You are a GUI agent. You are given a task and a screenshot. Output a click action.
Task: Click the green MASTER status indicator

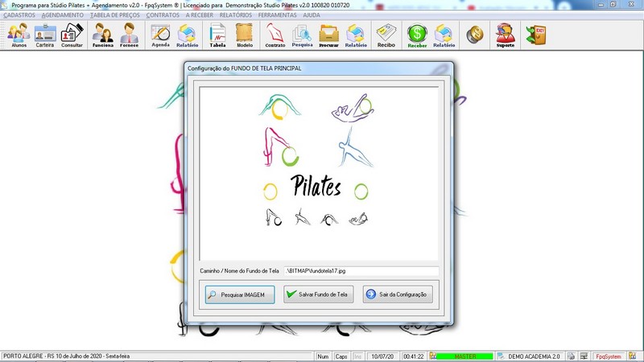[x=465, y=356]
